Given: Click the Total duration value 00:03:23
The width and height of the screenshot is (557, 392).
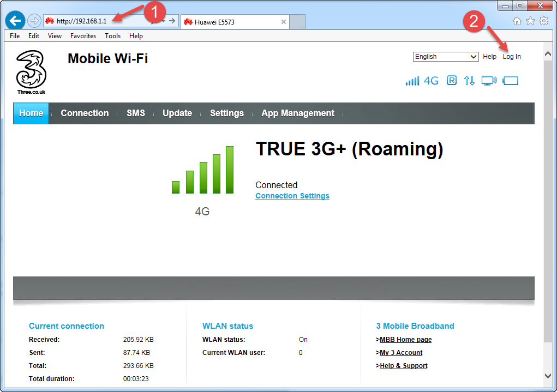Looking at the screenshot, I should pyautogui.click(x=136, y=379).
